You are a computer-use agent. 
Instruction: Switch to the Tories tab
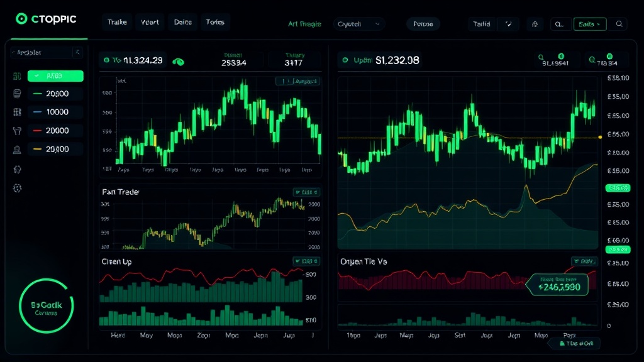pos(215,22)
